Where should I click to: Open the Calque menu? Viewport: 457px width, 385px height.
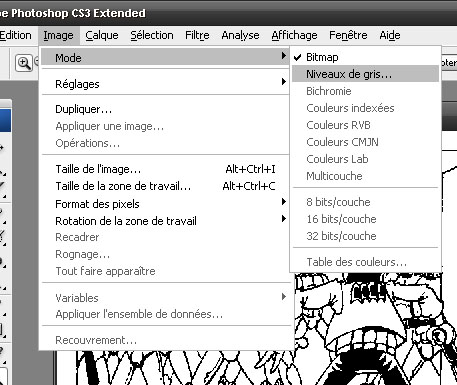click(102, 35)
